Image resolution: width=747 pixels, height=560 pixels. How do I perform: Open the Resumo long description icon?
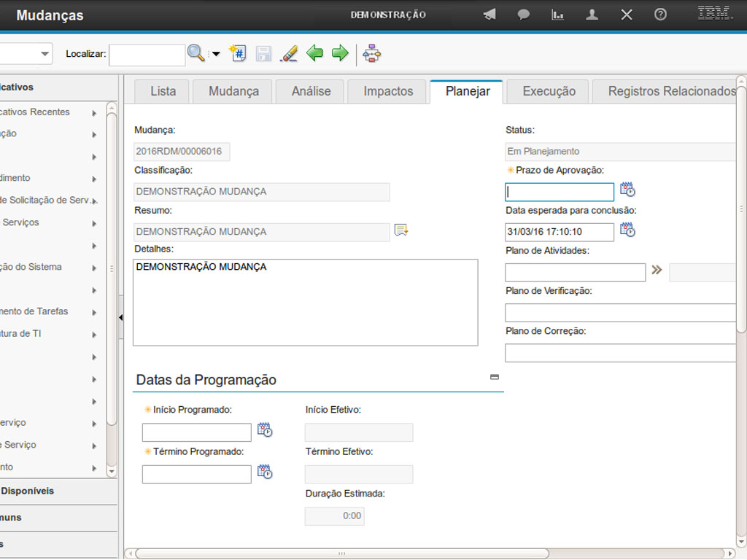click(x=401, y=230)
